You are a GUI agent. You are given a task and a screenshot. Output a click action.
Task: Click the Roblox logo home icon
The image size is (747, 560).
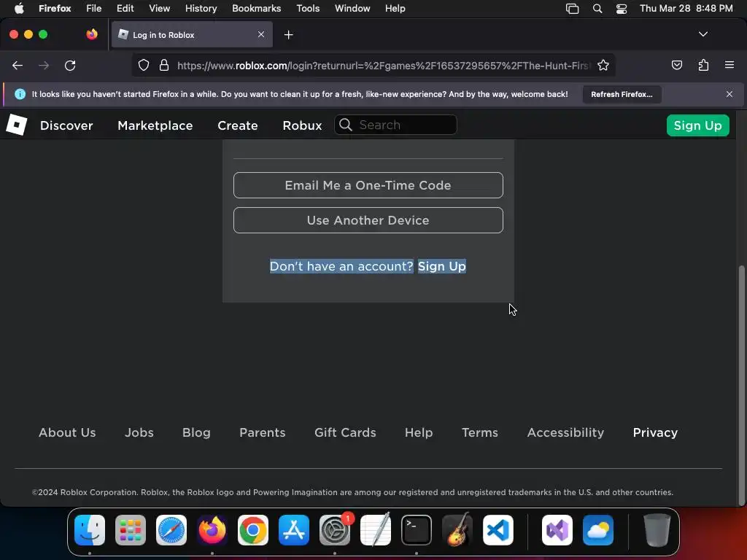tap(17, 125)
